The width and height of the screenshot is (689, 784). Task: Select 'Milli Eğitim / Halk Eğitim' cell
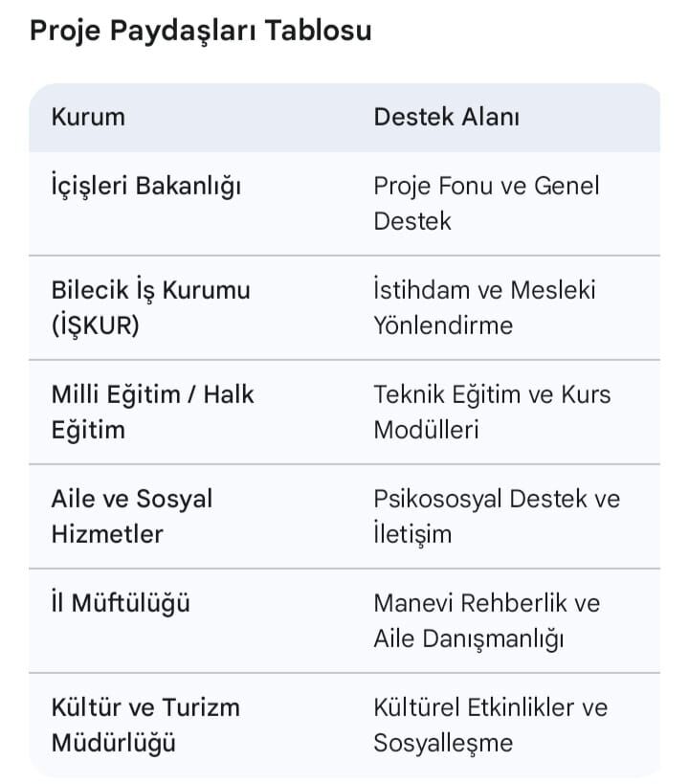pyautogui.click(x=152, y=412)
